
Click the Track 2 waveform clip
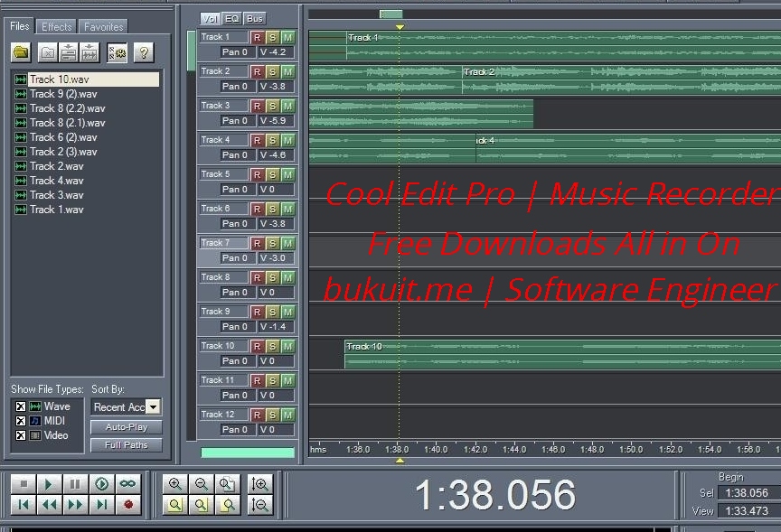621,80
